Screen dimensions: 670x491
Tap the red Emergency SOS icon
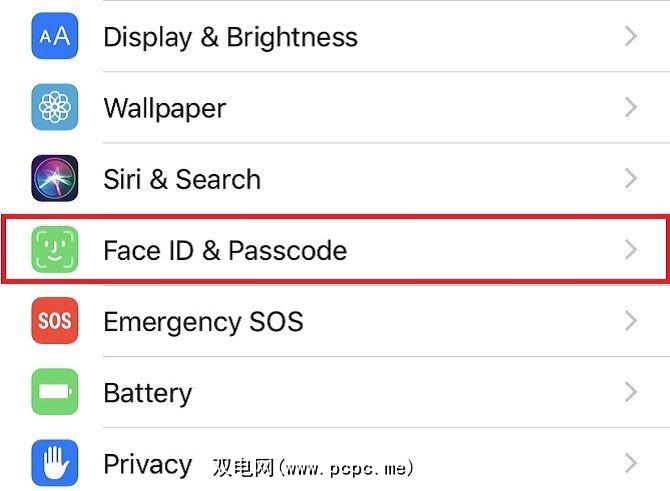55,321
